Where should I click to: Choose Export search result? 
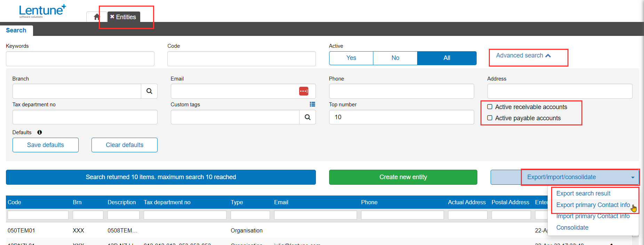[x=583, y=193]
